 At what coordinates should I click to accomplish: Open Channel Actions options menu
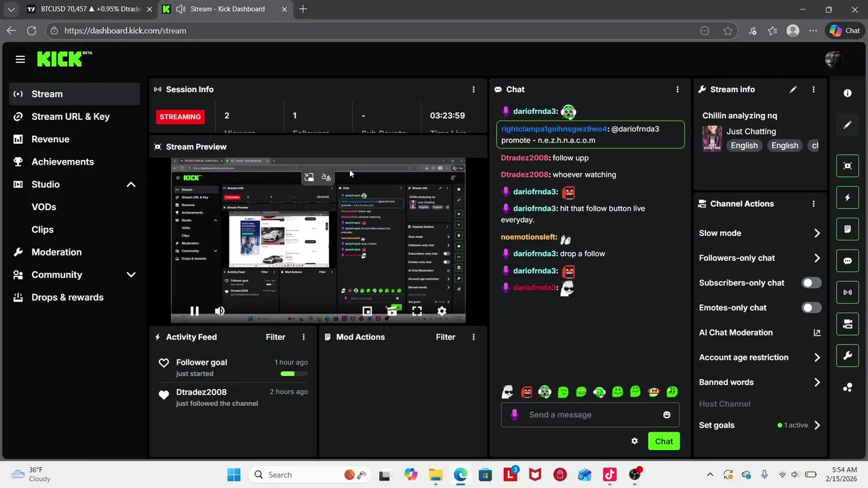click(813, 203)
